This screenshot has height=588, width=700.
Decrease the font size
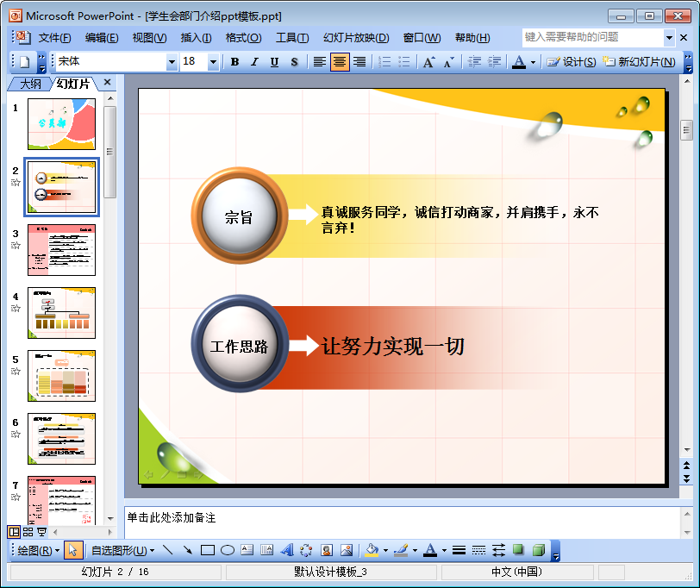coord(448,61)
